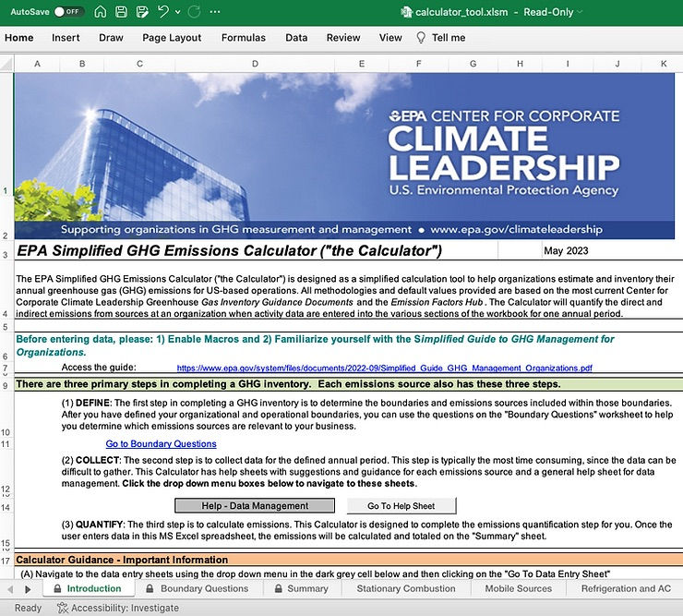Screen dimensions: 683x616
Task: Click the Redo icon
Action: pos(194,12)
